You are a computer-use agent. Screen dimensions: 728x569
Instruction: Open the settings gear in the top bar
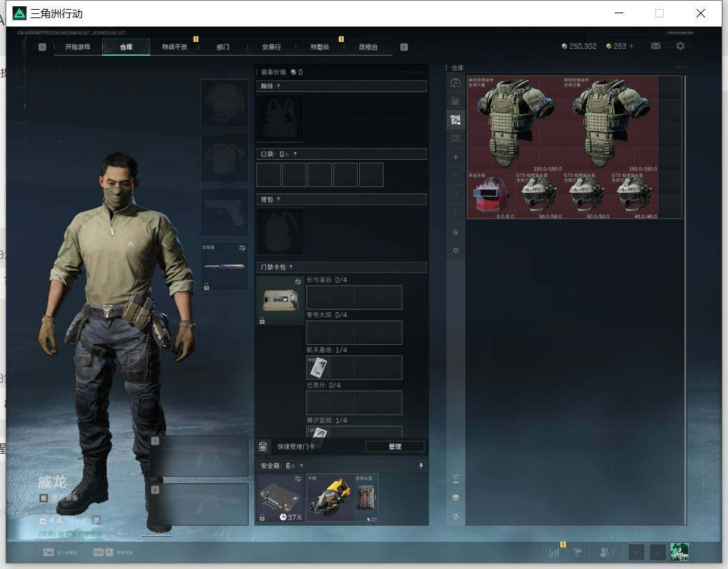pyautogui.click(x=680, y=46)
